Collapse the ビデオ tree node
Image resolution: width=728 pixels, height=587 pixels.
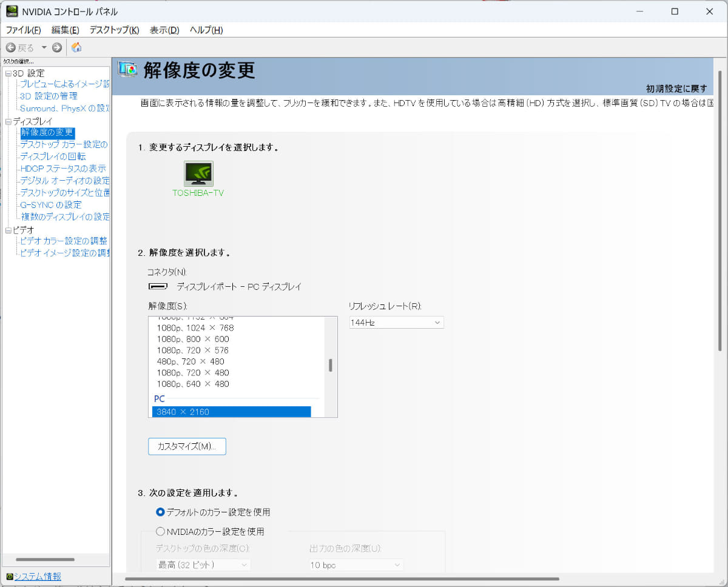coord(8,229)
